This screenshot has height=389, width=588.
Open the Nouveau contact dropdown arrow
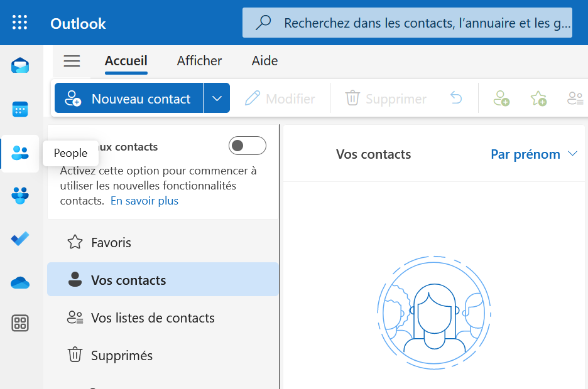click(x=216, y=98)
